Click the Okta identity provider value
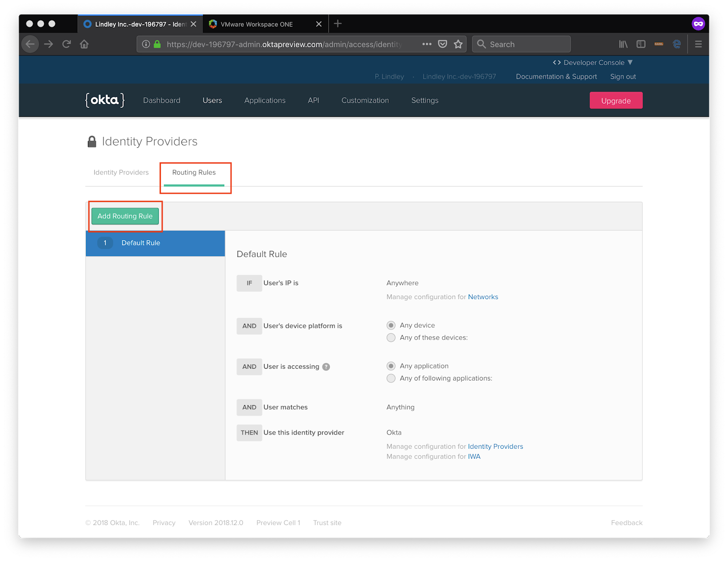 tap(394, 432)
